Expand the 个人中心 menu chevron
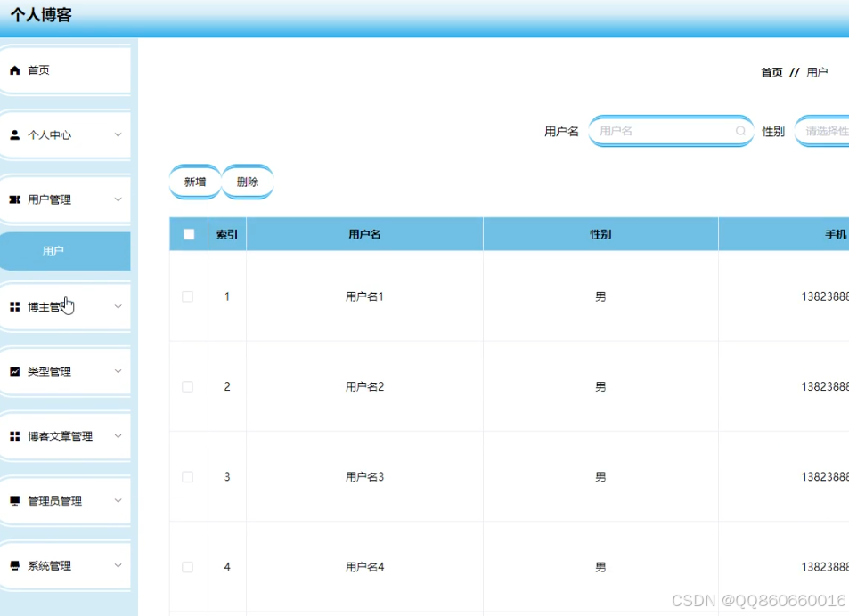Viewport: 849px width, 616px height. [118, 134]
